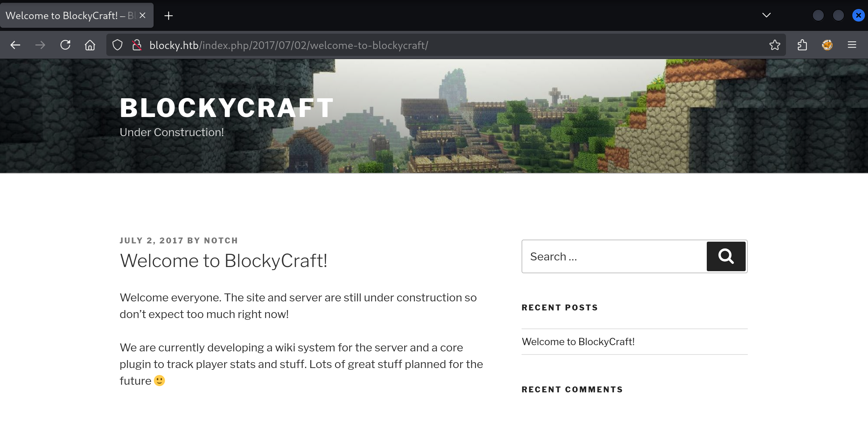Screen dimensions: 868x425
Task: Open the tracking protection shield
Action: (x=117, y=45)
